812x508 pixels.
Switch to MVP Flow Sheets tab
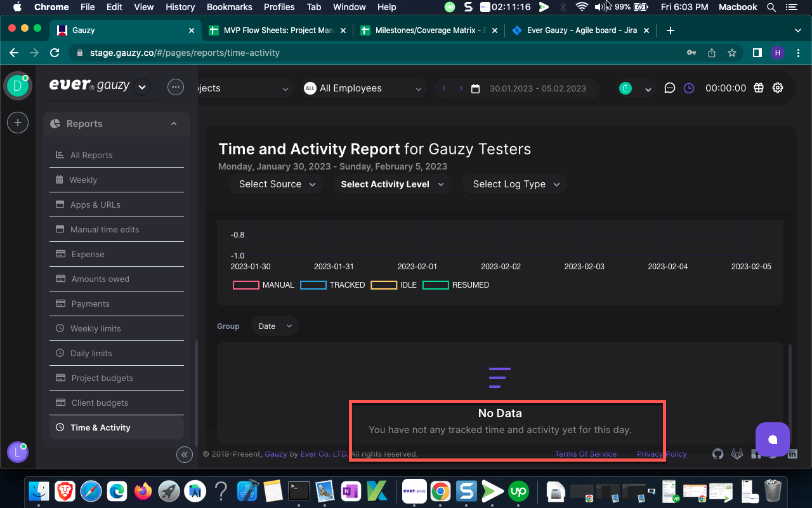(x=277, y=30)
